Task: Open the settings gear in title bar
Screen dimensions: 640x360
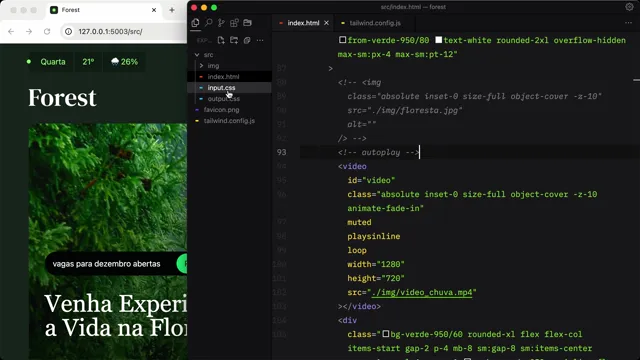Action: (629, 7)
